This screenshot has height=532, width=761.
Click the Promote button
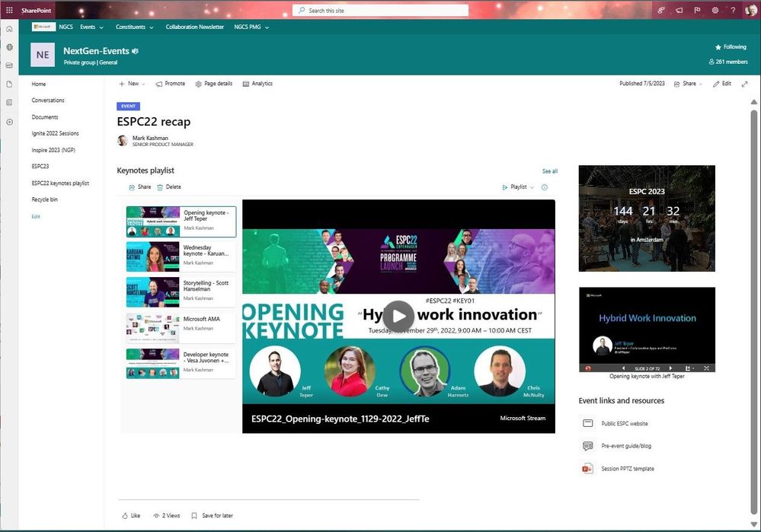tap(171, 84)
